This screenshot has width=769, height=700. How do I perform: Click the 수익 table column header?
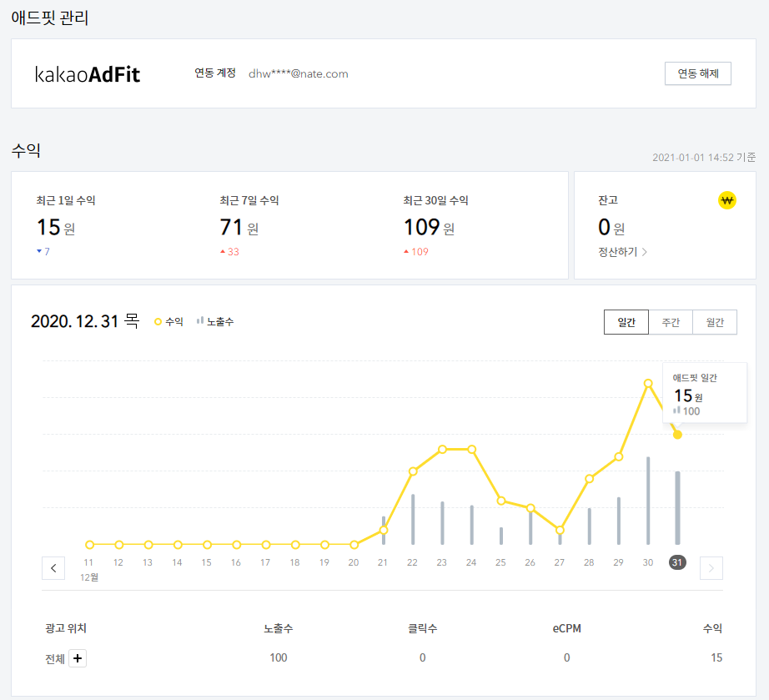(x=712, y=628)
